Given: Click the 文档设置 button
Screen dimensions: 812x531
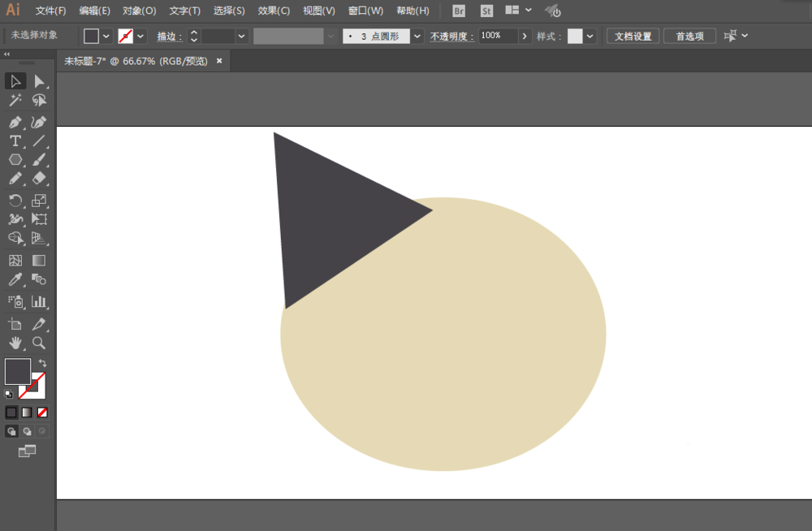Looking at the screenshot, I should 633,37.
